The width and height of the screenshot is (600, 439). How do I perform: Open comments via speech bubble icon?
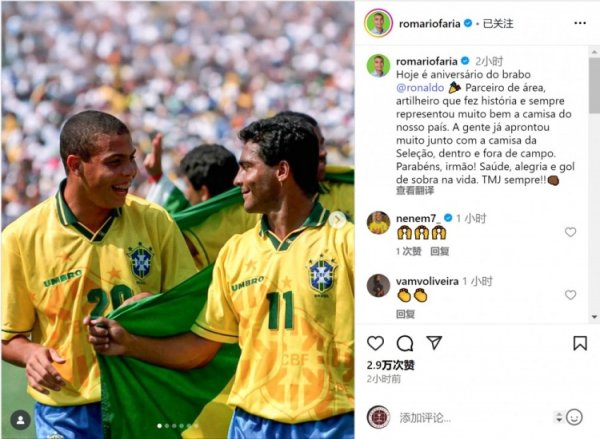404,343
